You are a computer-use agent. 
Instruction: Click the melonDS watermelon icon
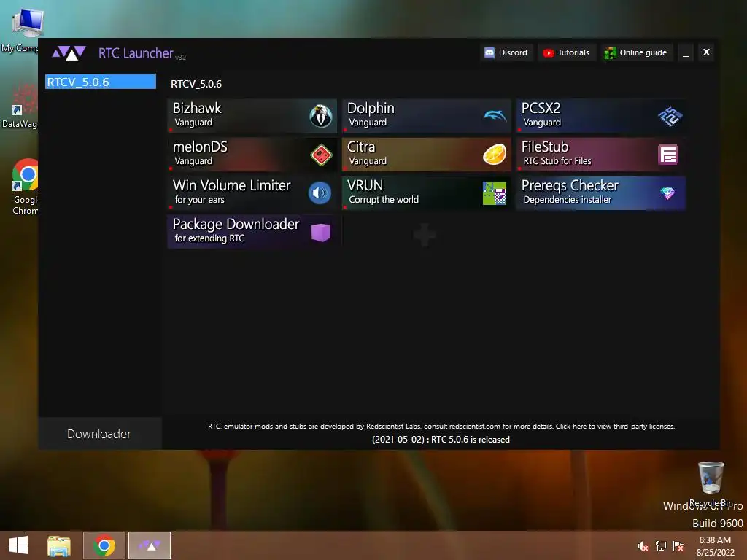point(321,155)
